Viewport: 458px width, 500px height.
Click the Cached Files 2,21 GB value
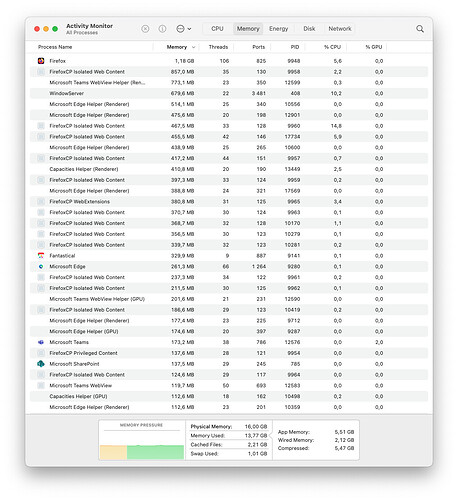(257, 444)
